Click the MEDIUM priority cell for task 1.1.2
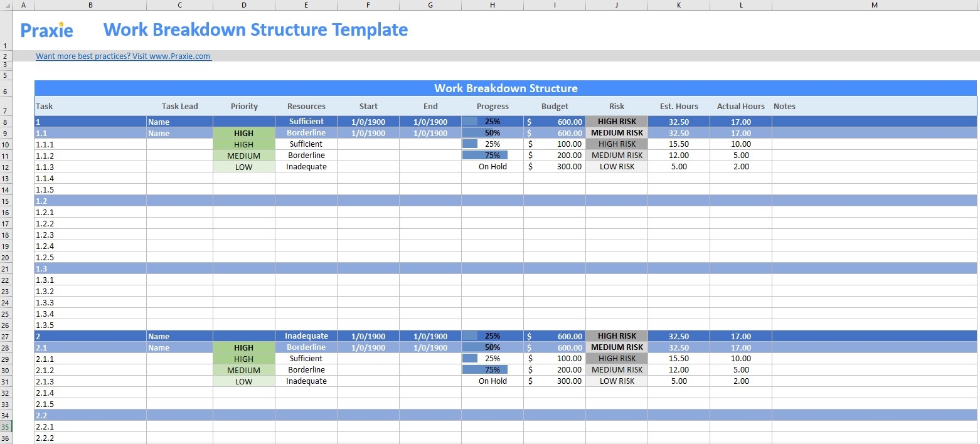Screen dimensions: 980x444 point(243,155)
